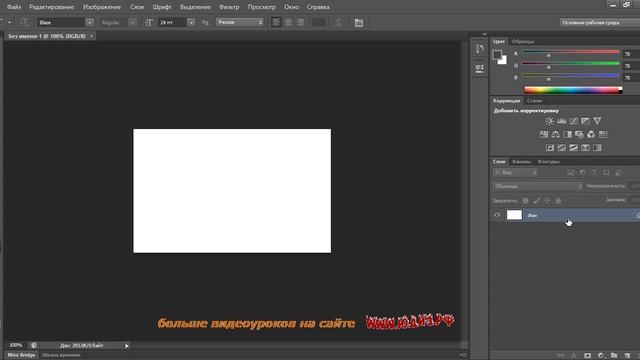Switch to the Каналы tab

522,162
